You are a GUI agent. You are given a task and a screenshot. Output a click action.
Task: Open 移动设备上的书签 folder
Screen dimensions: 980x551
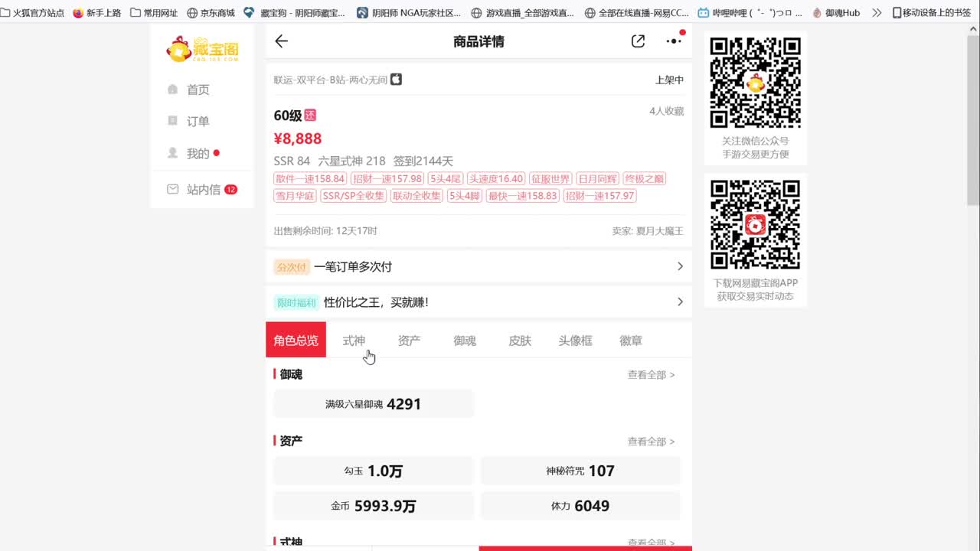pyautogui.click(x=931, y=12)
